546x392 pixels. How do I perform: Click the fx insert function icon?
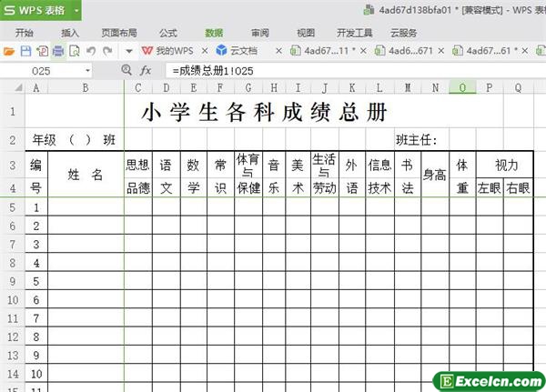click(145, 70)
